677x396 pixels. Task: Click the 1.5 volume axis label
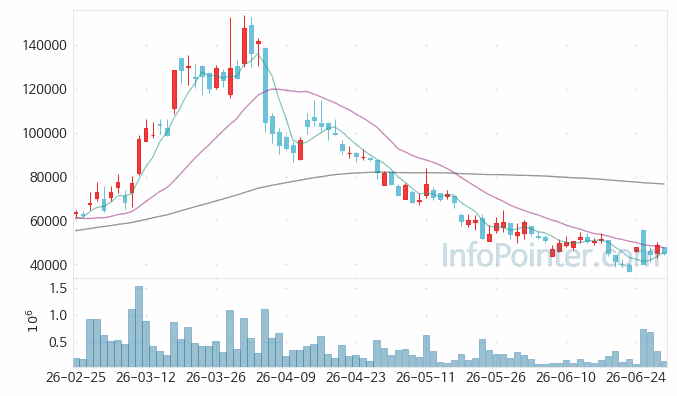(57, 288)
